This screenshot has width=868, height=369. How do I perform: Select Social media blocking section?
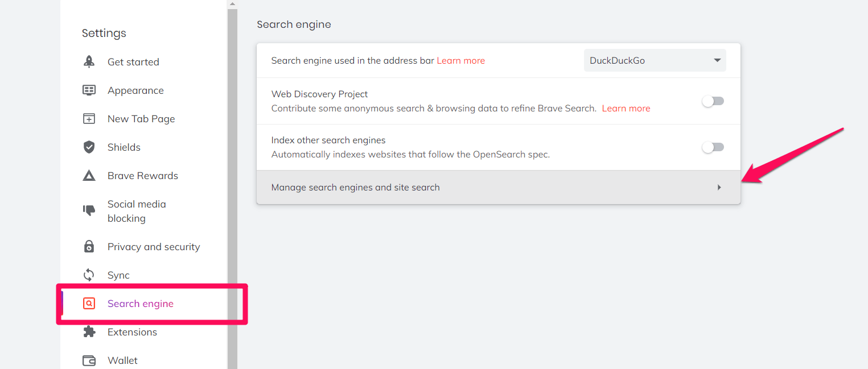137,211
